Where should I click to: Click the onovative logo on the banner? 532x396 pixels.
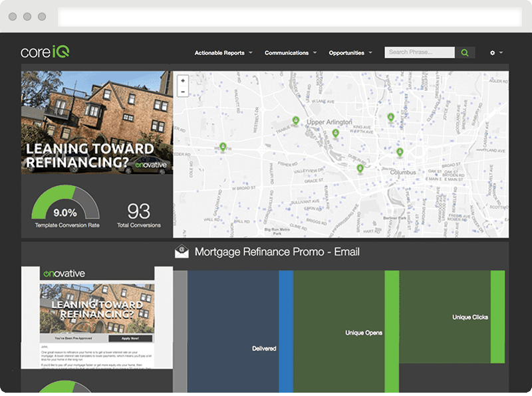pyautogui.click(x=151, y=165)
